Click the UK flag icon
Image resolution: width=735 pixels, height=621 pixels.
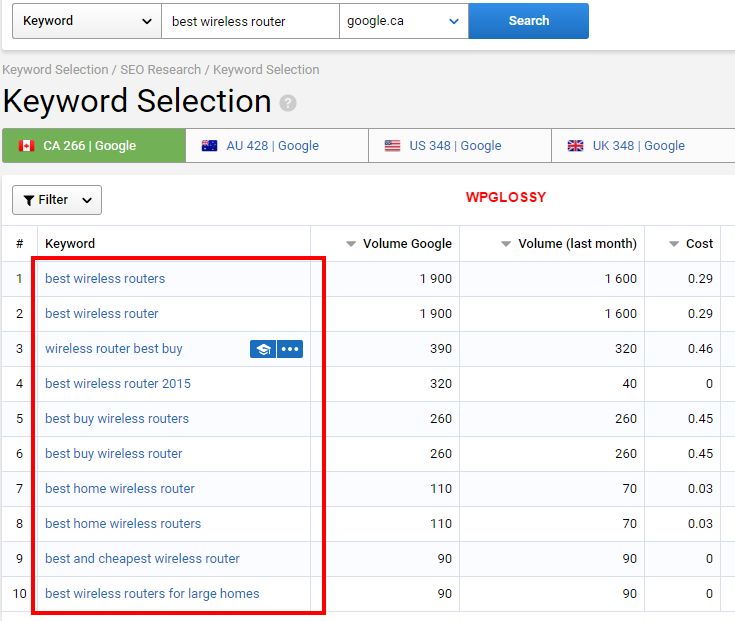coord(575,146)
